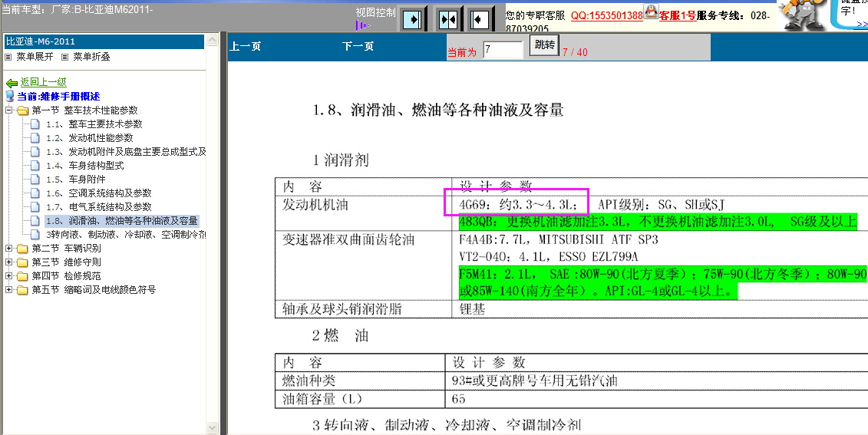Click the 当前:维修手册概述 label
The image size is (868, 435).
tap(58, 97)
